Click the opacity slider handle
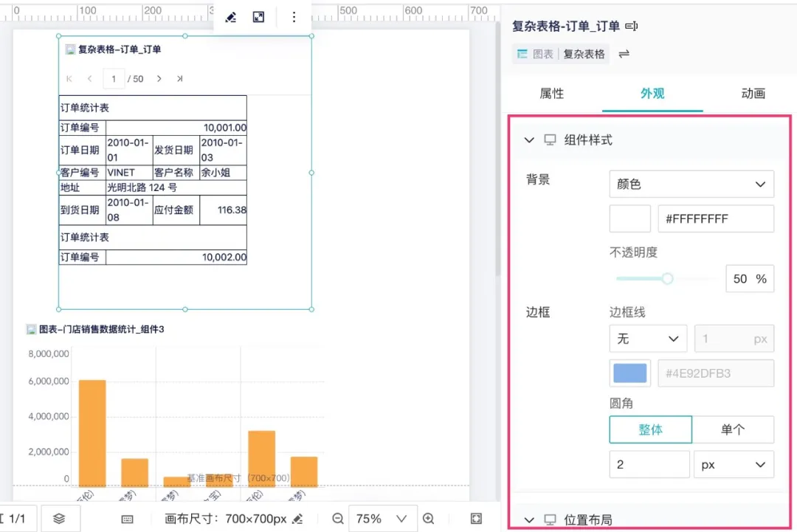 (x=667, y=278)
